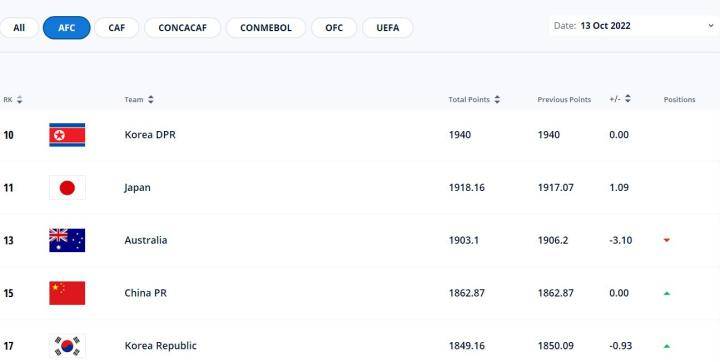Click the China PR flag icon
Image resolution: width=720 pixels, height=362 pixels.
click(67, 293)
